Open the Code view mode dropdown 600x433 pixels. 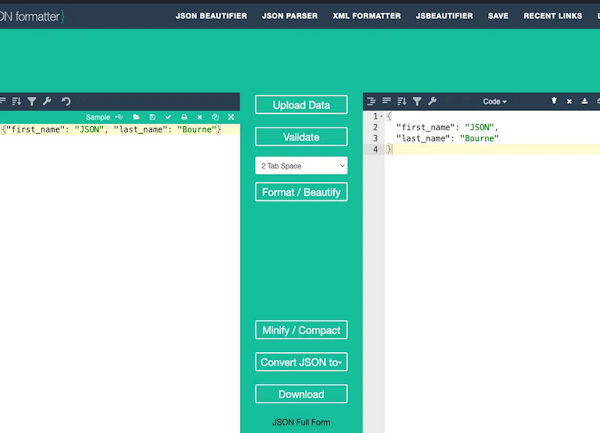point(494,101)
